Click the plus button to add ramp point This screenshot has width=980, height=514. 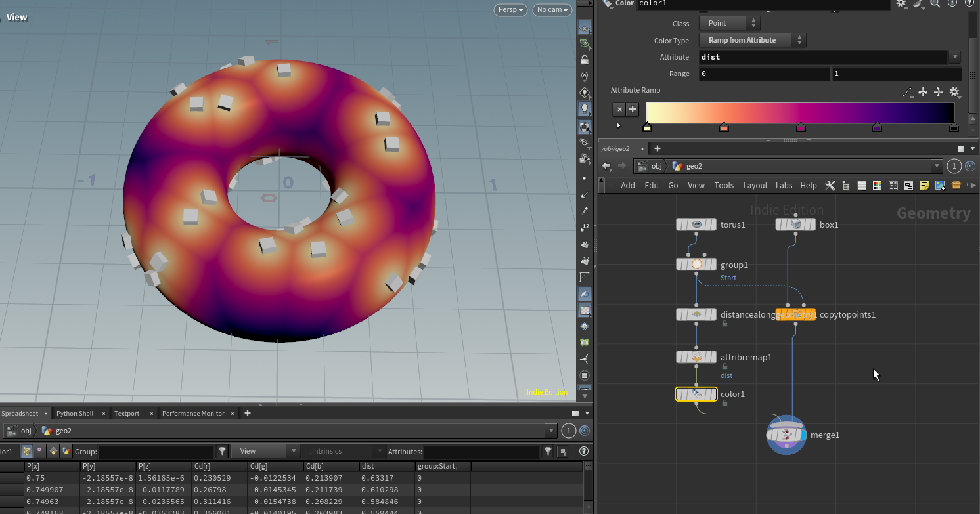click(x=633, y=110)
